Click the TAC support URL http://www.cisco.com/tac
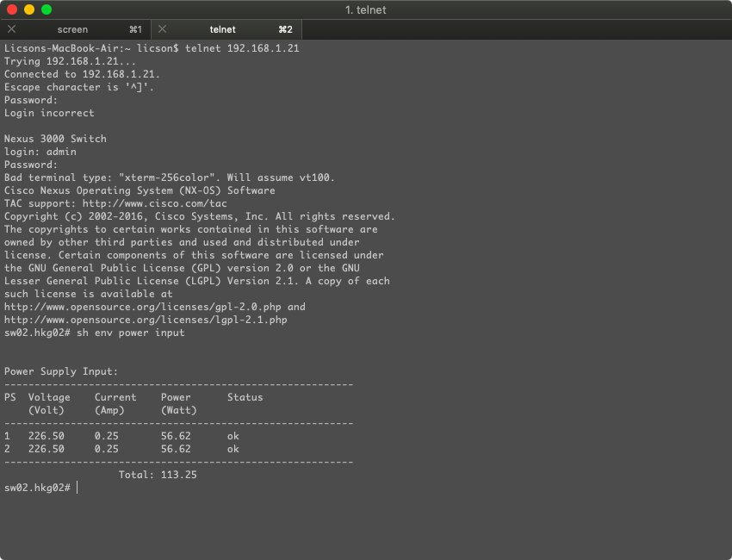The width and height of the screenshot is (732, 560). point(154,203)
